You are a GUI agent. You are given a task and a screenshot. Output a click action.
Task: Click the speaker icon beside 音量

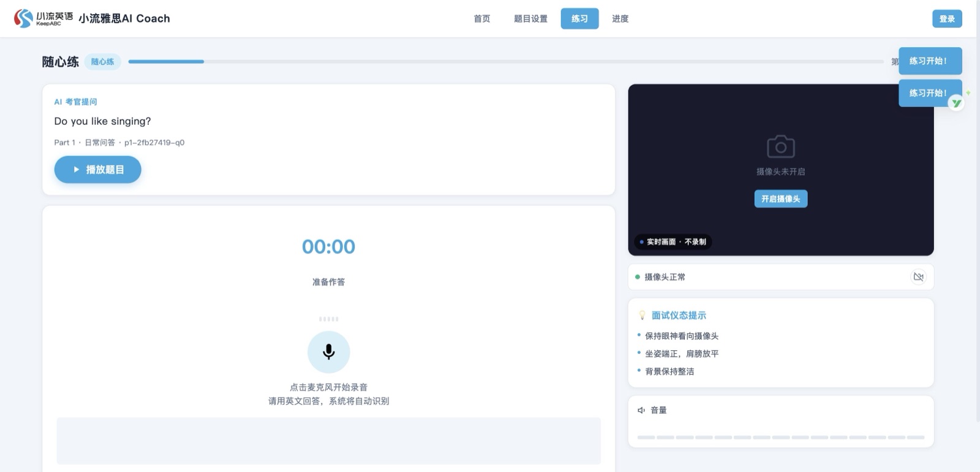(x=641, y=410)
